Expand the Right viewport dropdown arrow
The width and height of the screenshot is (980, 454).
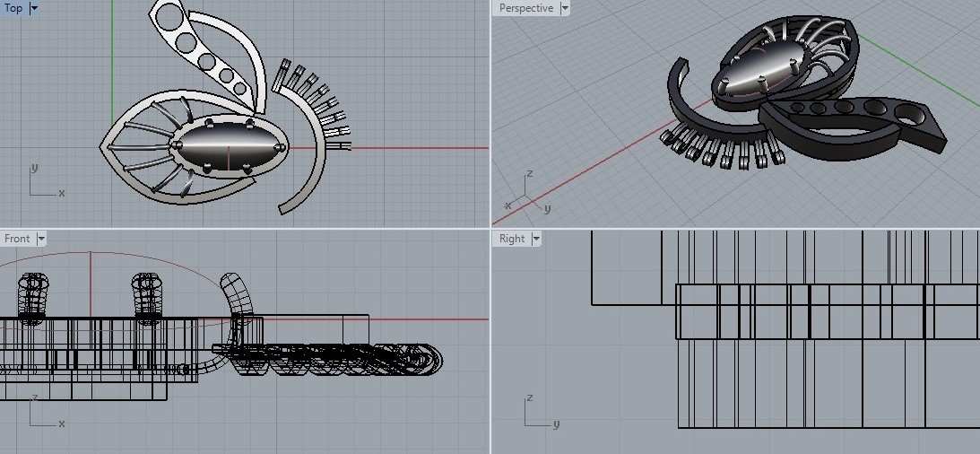click(536, 239)
